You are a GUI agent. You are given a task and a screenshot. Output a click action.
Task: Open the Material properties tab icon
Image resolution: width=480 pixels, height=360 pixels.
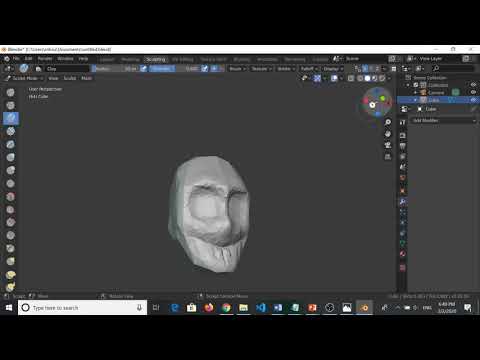[403, 254]
